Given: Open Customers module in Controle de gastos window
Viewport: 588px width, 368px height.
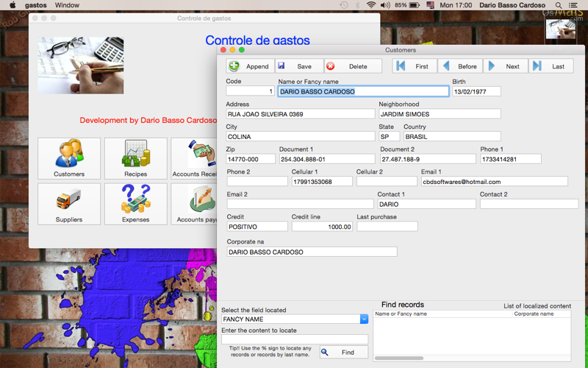Looking at the screenshot, I should [x=69, y=158].
